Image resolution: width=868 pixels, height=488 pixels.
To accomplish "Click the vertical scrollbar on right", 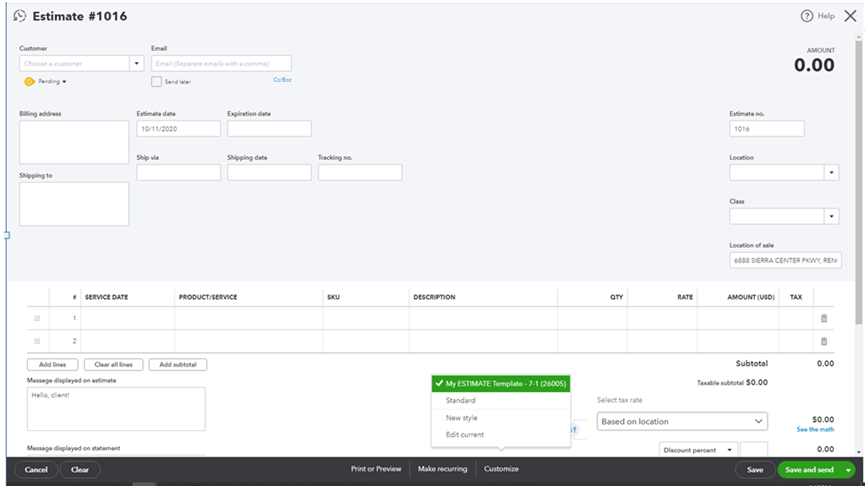I will click(x=859, y=183).
